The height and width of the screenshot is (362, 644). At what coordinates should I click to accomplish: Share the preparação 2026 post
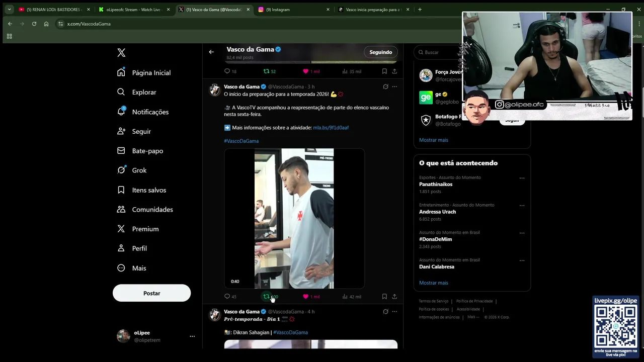tap(394, 297)
